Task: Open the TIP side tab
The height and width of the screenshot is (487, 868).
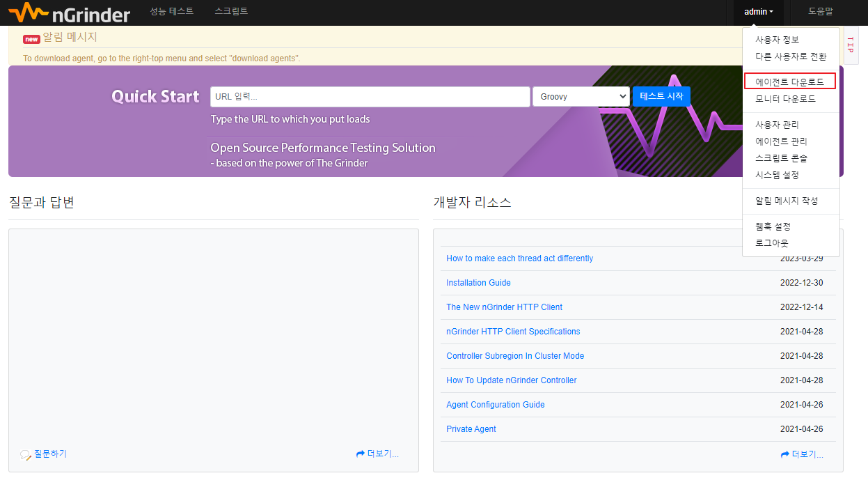Action: [x=850, y=46]
